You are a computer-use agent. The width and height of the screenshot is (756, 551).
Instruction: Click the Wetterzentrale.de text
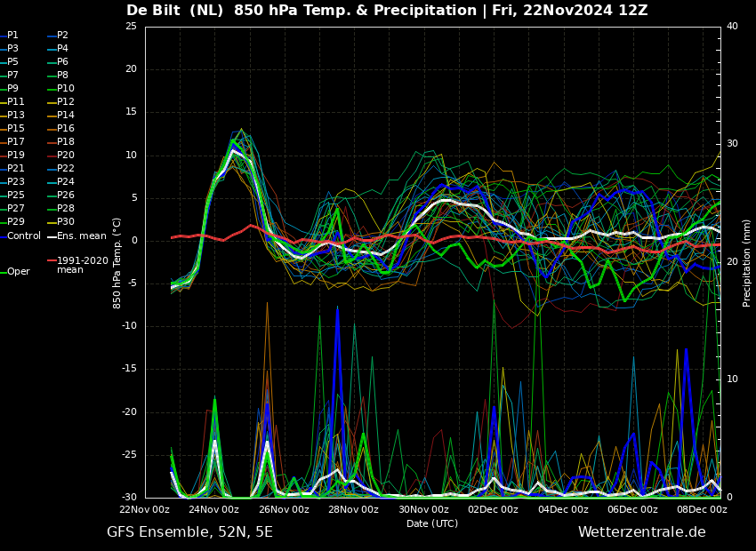(642, 532)
